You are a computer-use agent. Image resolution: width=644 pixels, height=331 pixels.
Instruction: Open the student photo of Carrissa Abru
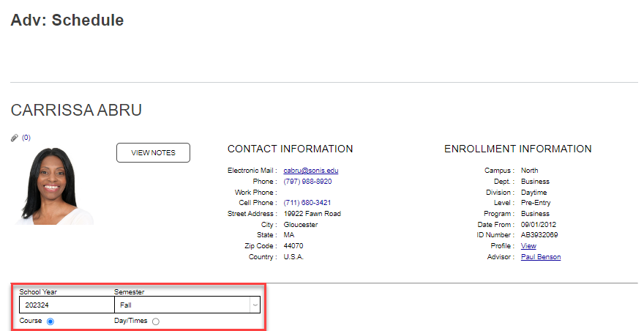[x=55, y=186]
